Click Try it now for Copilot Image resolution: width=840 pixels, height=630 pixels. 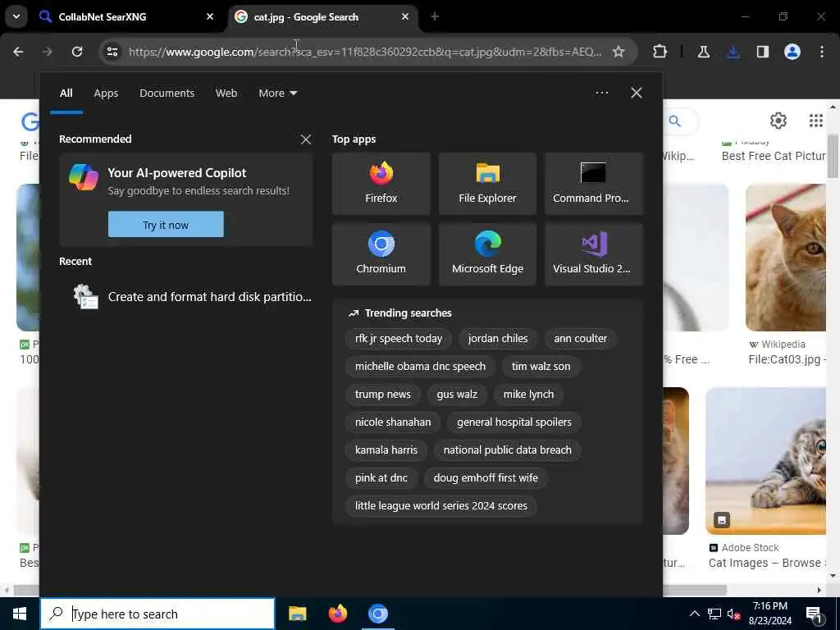pos(166,225)
